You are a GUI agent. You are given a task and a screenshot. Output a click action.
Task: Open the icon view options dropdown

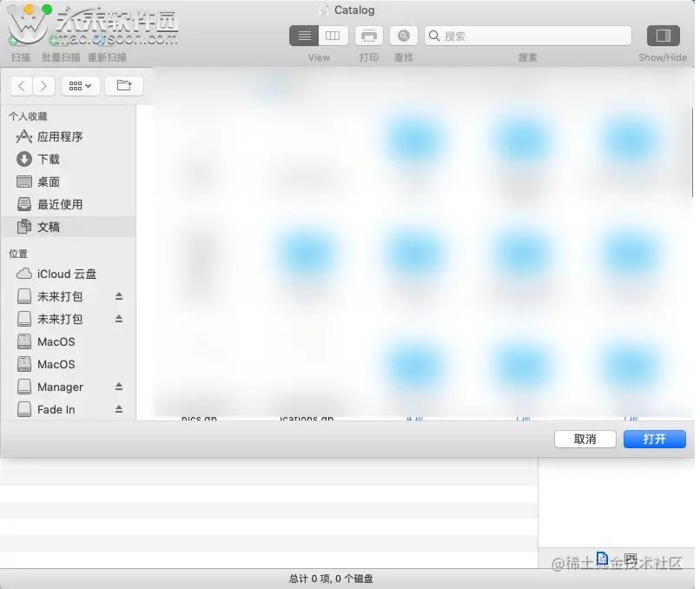[x=81, y=86]
